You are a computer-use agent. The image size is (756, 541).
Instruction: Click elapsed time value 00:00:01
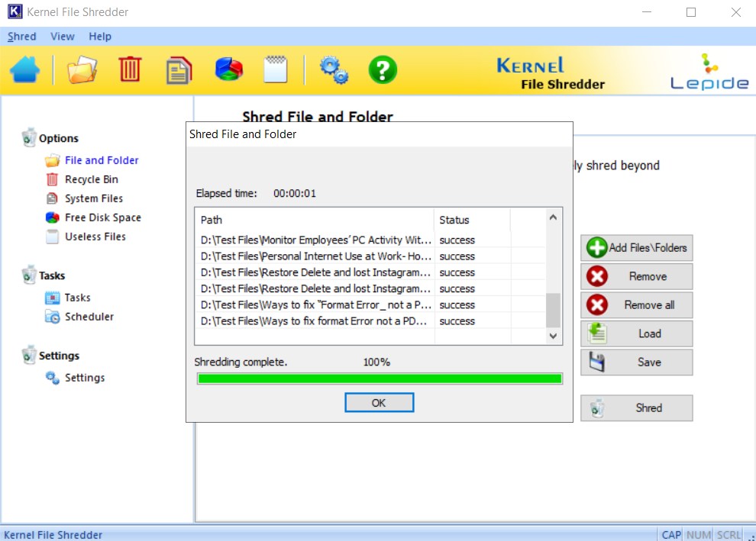point(295,194)
